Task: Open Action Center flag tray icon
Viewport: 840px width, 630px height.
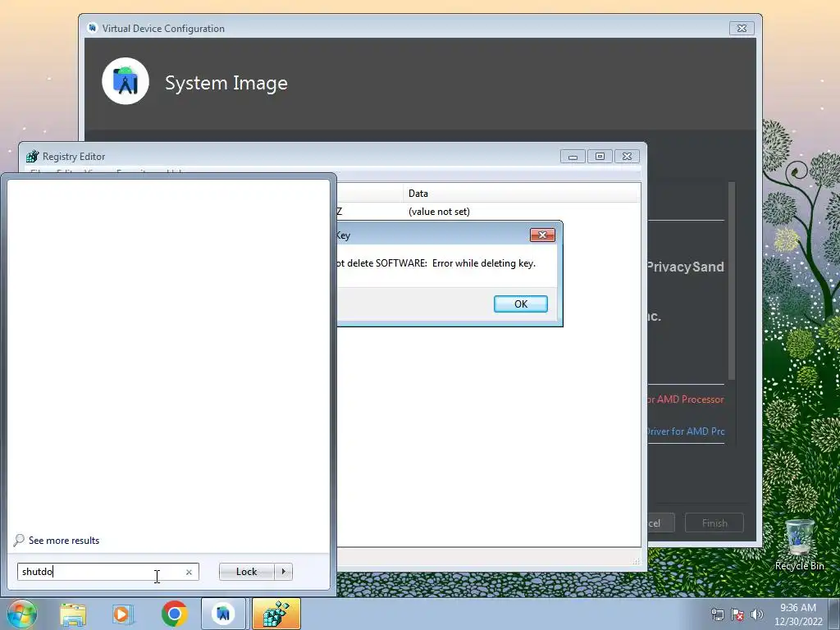Action: pos(737,614)
